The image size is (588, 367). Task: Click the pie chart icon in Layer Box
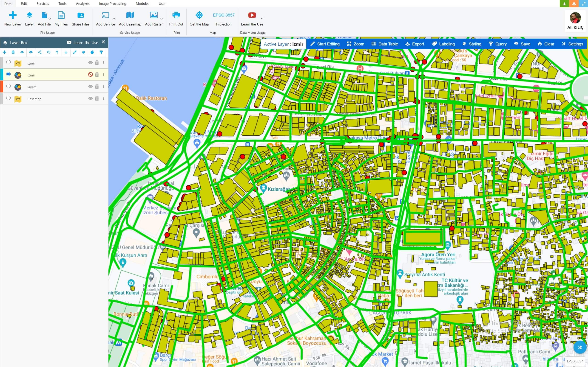[x=92, y=52]
